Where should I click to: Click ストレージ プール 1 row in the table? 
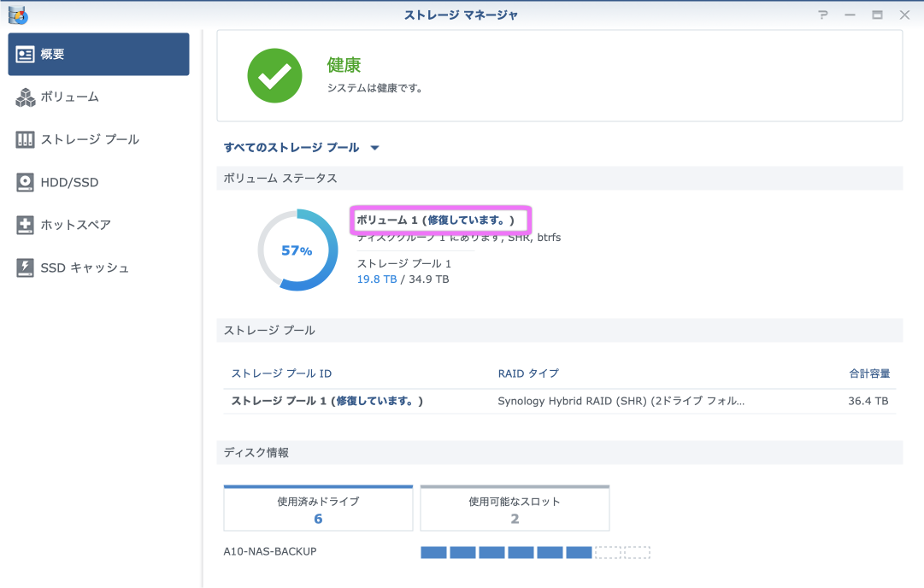click(x=327, y=400)
